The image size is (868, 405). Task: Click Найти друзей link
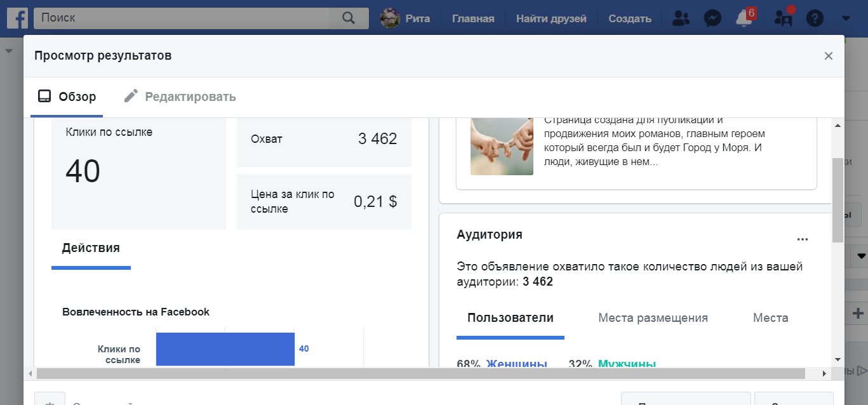point(551,18)
